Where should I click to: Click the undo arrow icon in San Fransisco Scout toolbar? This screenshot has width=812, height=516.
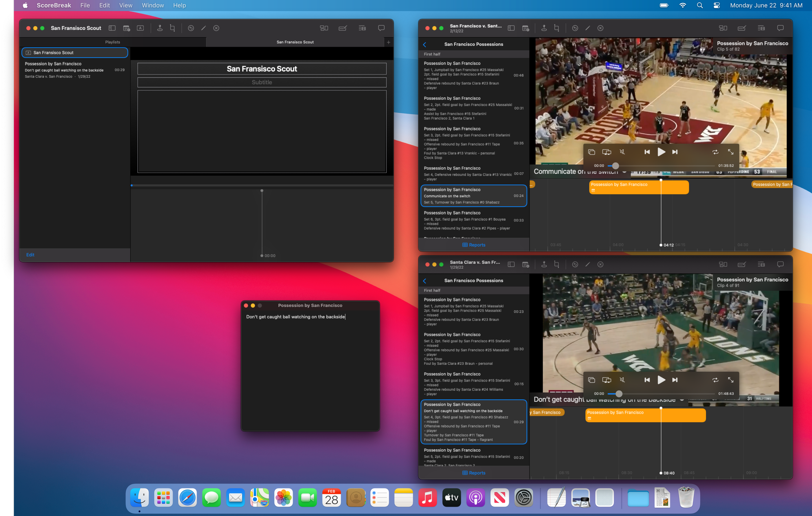pyautogui.click(x=191, y=28)
